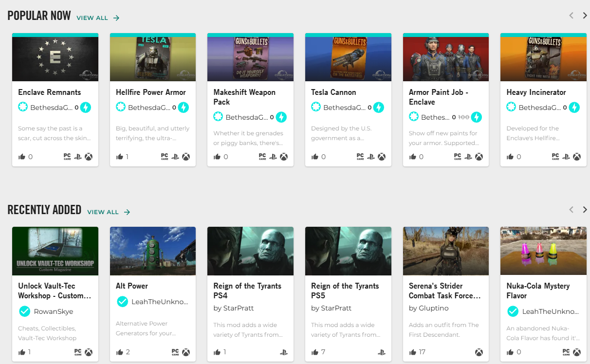Click Makeshift Weapon Pack title text
The height and width of the screenshot is (364, 590).
pos(244,97)
